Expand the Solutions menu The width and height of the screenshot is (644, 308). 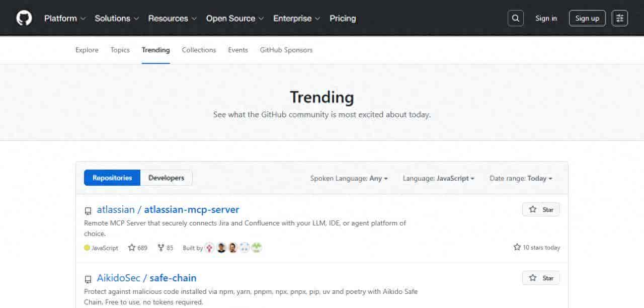[117, 18]
